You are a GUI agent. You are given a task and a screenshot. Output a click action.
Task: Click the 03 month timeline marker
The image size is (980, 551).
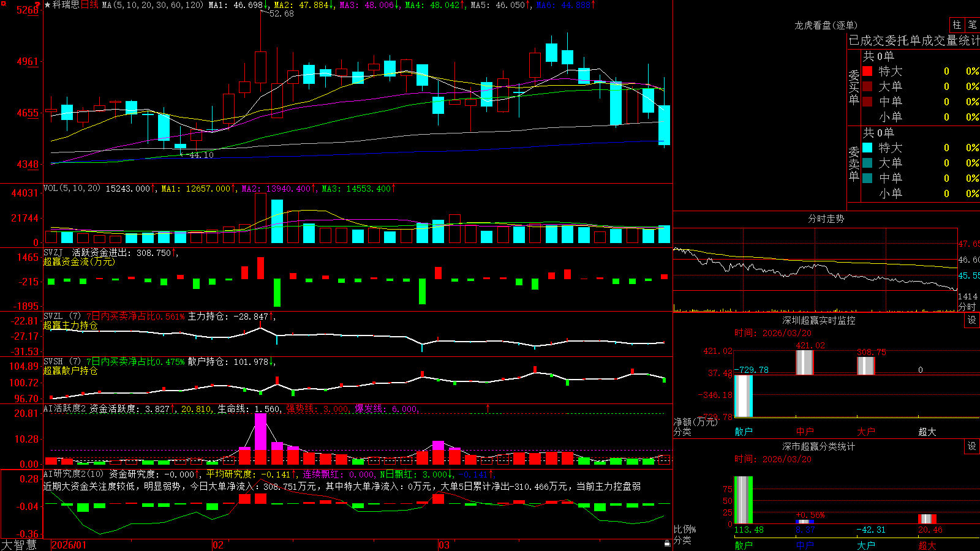(444, 545)
